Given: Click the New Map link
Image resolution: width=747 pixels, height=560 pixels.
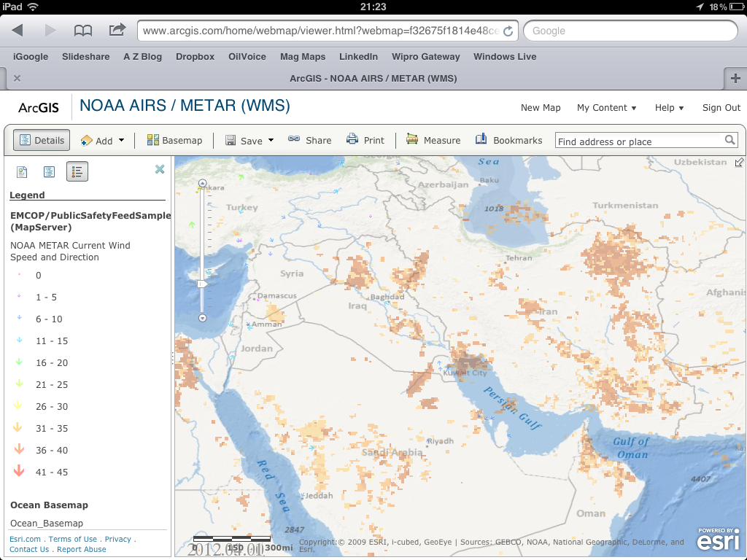Looking at the screenshot, I should pos(541,108).
